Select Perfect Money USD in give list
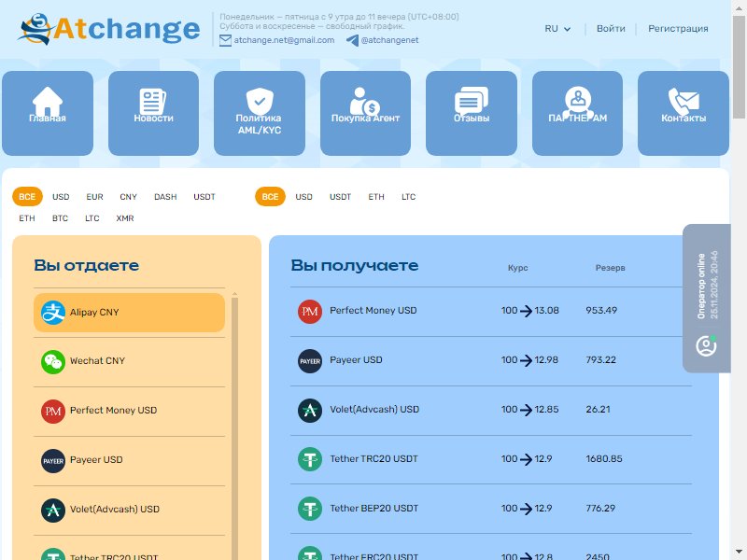Viewport: 747px width, 560px height. (129, 411)
